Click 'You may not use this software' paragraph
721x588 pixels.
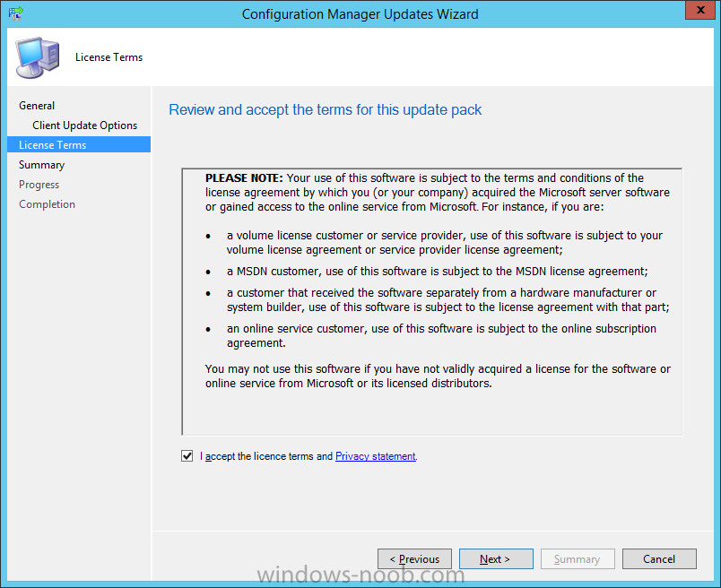coord(438,376)
